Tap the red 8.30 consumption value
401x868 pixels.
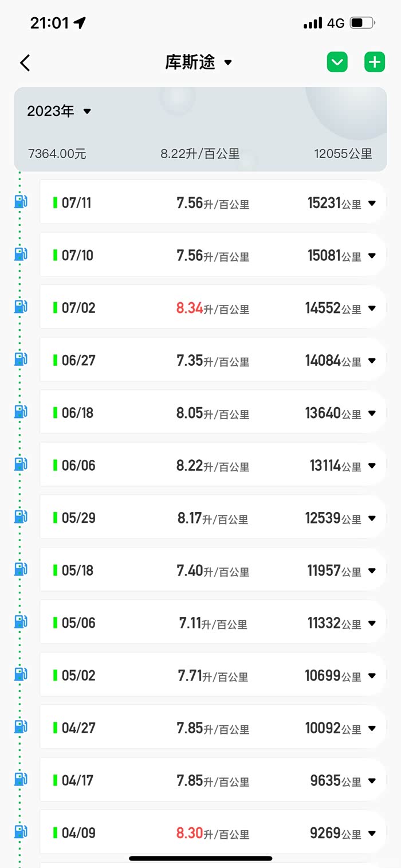coord(190,832)
